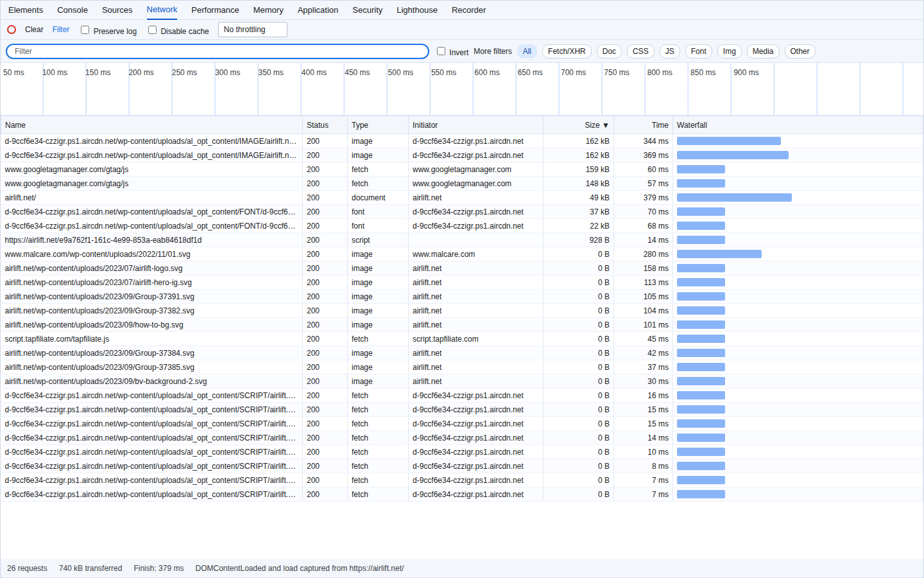Click the www.malcare.com initiator cell

click(x=475, y=254)
